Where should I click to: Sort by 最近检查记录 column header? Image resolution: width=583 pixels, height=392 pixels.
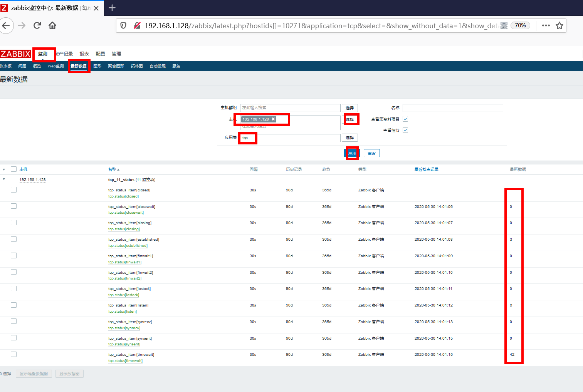(427, 169)
